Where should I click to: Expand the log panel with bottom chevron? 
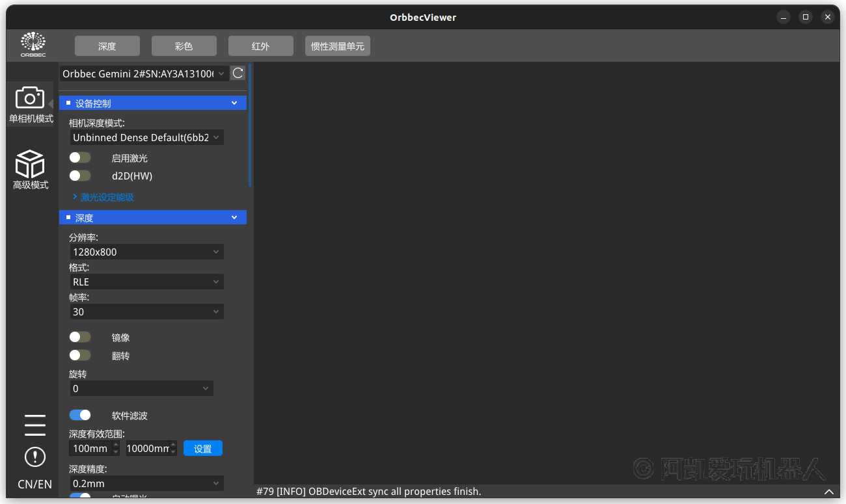[x=828, y=492]
